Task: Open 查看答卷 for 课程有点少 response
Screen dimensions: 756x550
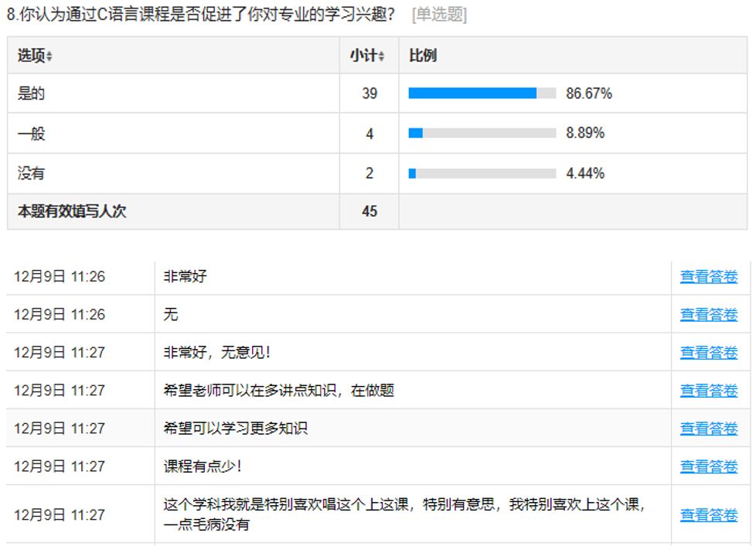Action: pyautogui.click(x=708, y=466)
